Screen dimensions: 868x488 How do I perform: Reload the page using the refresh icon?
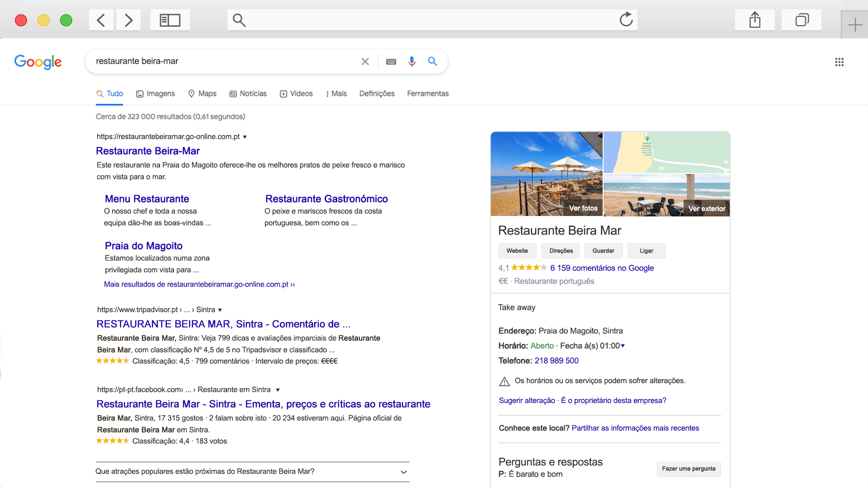coord(626,19)
